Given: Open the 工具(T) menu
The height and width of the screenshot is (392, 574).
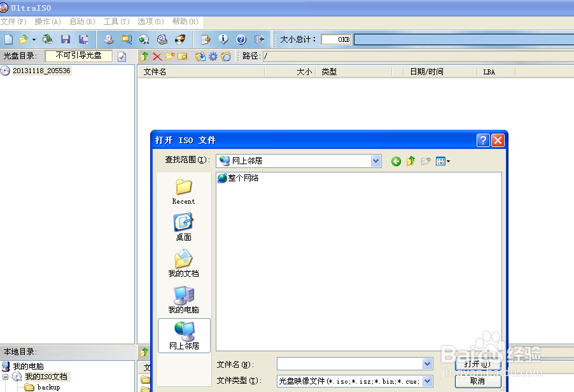Looking at the screenshot, I should (116, 22).
